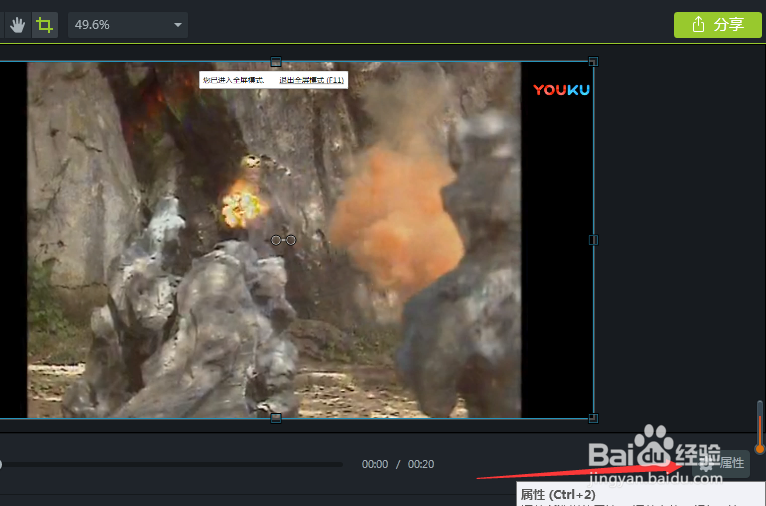Click the center rotation anchor handle

(x=283, y=240)
